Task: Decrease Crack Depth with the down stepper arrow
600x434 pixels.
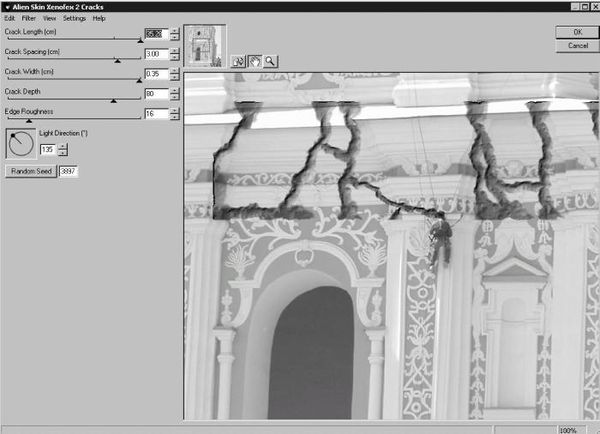Action: (x=175, y=97)
